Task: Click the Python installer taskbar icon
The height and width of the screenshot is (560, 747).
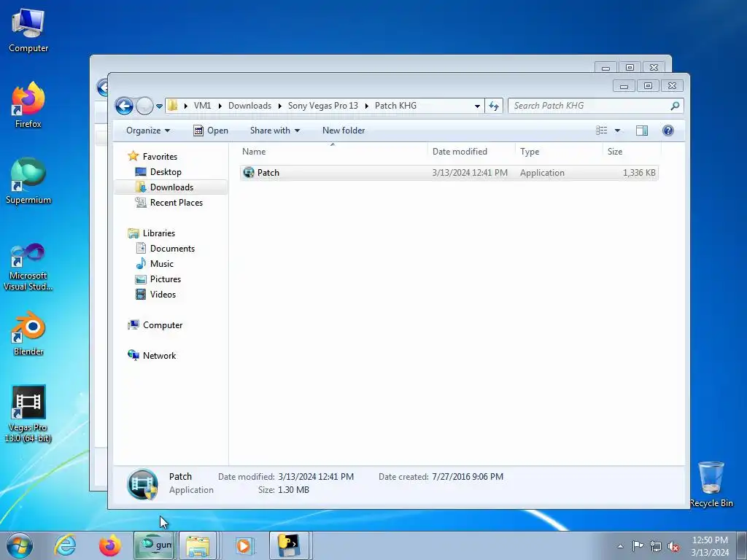Action: point(290,545)
